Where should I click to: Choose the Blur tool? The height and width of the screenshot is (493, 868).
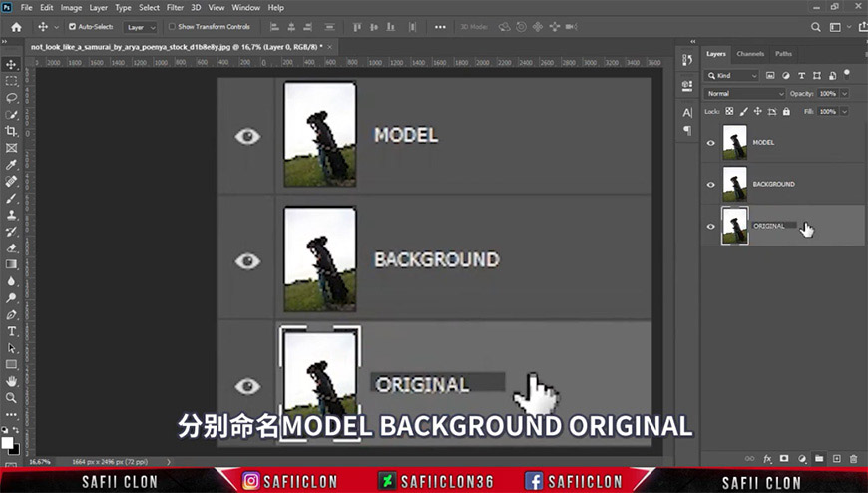[11, 281]
